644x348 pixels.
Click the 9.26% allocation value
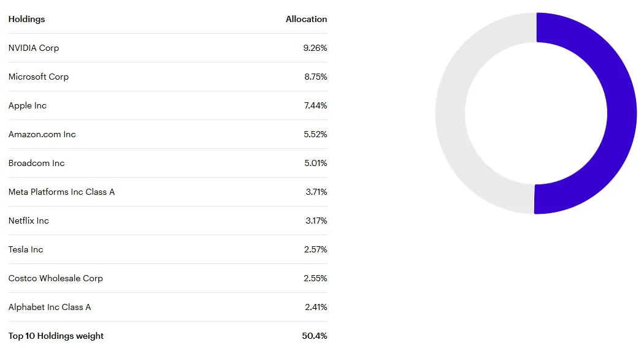(315, 48)
